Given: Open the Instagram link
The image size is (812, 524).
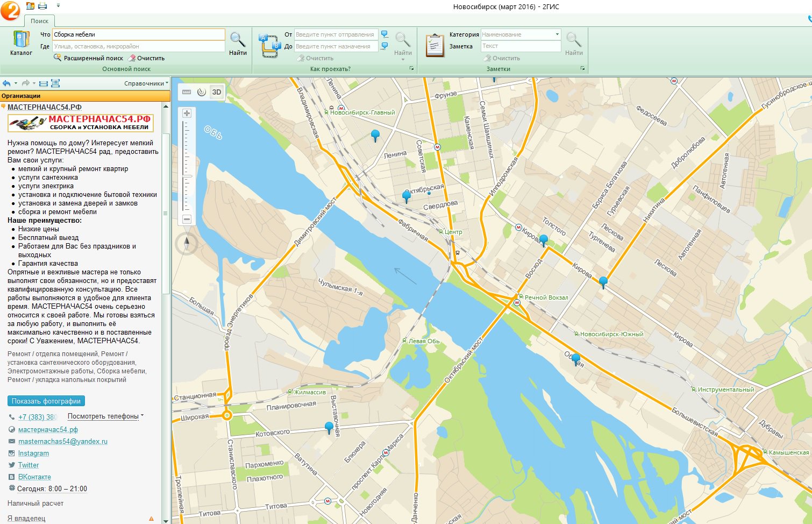Looking at the screenshot, I should [x=33, y=454].
